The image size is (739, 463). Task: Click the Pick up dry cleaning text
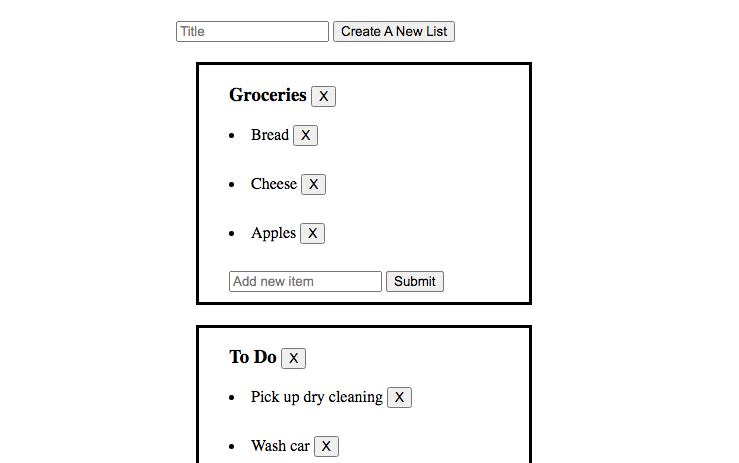pos(316,397)
